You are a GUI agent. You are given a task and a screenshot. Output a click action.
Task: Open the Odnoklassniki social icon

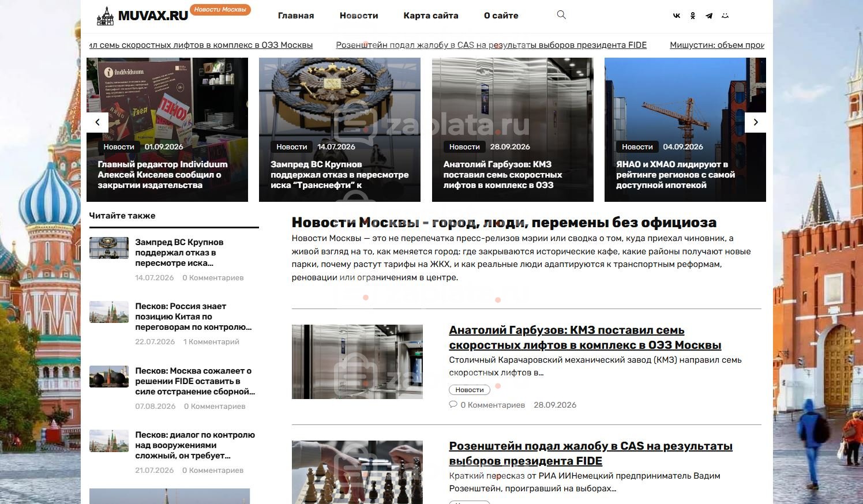[x=693, y=16]
